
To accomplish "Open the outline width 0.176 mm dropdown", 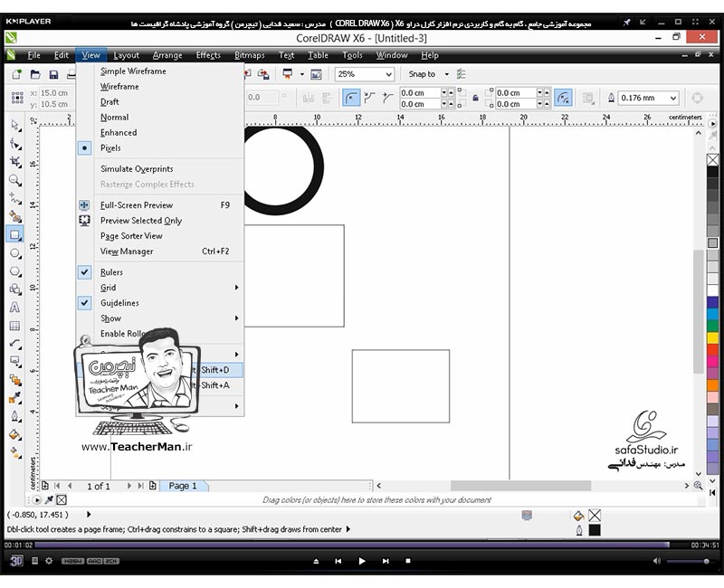I will (x=672, y=98).
